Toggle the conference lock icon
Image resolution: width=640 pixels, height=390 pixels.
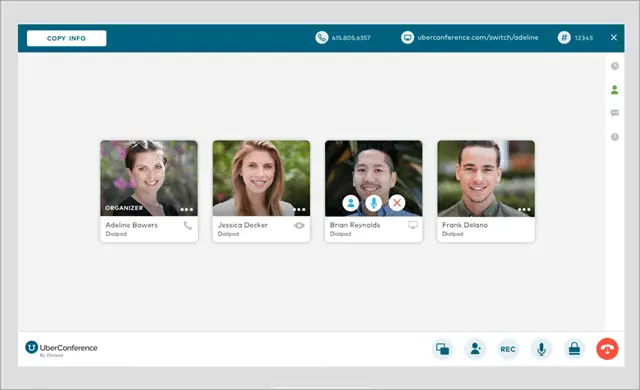(574, 349)
